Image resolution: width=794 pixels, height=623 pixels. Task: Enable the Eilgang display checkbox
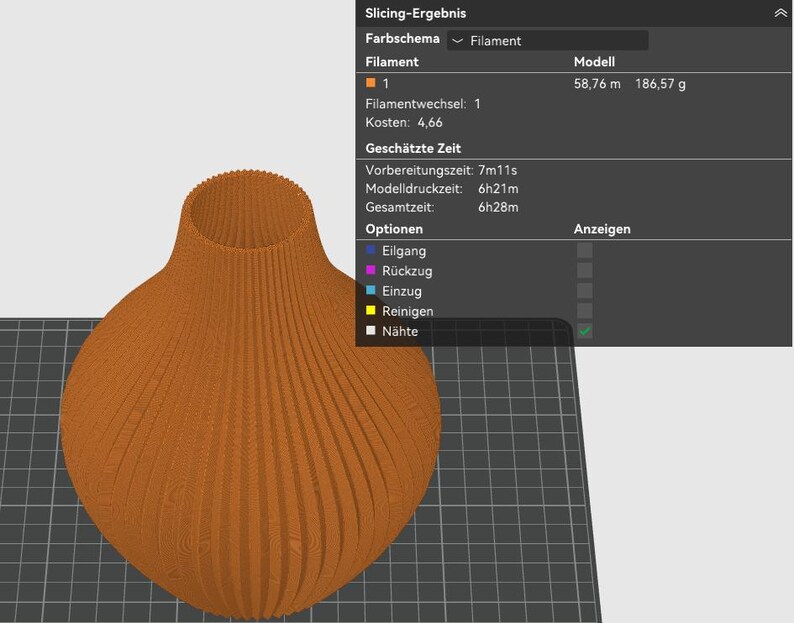pyautogui.click(x=584, y=250)
